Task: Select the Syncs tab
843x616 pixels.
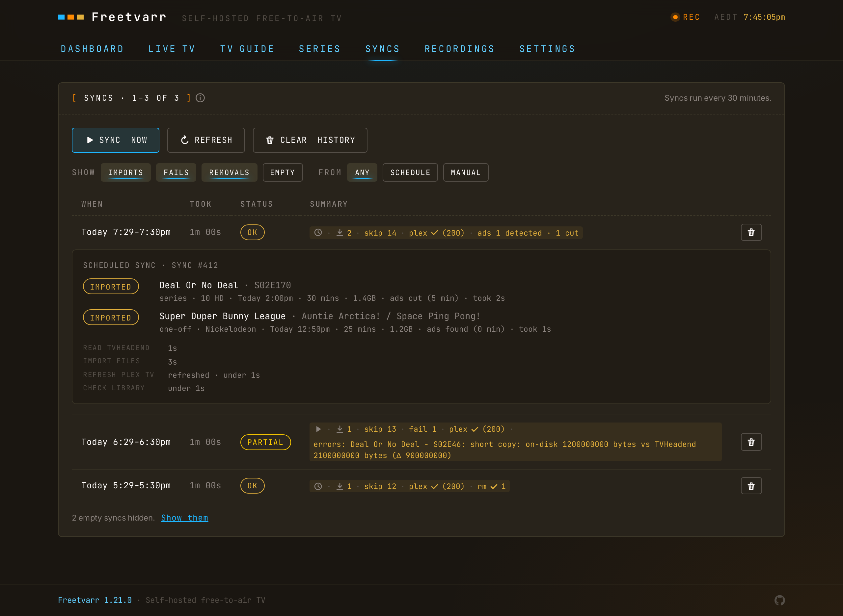Action: [x=383, y=49]
